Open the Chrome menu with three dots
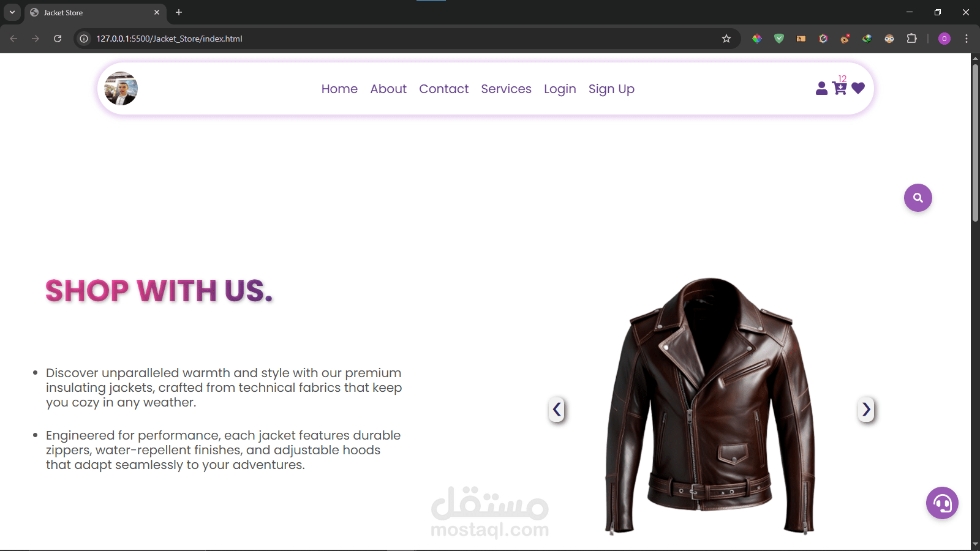 966,38
